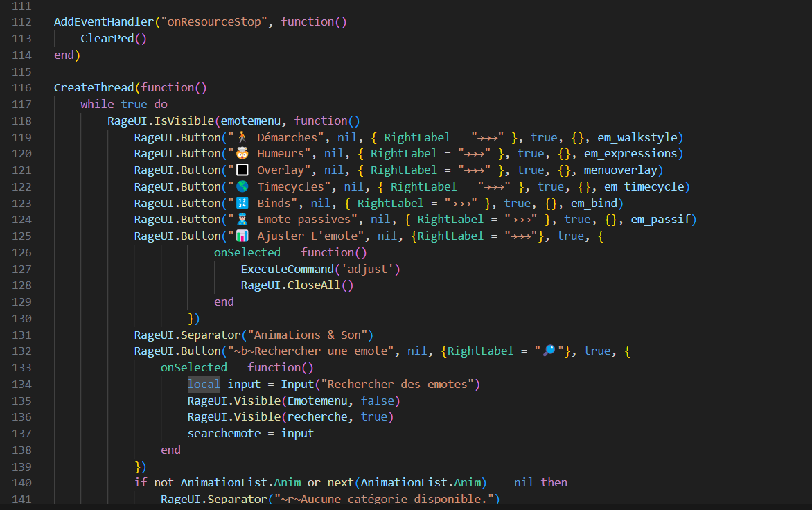Click the 1234 numbers emoji before Binds
Image resolution: width=812 pixels, height=510 pixels.
242,204
